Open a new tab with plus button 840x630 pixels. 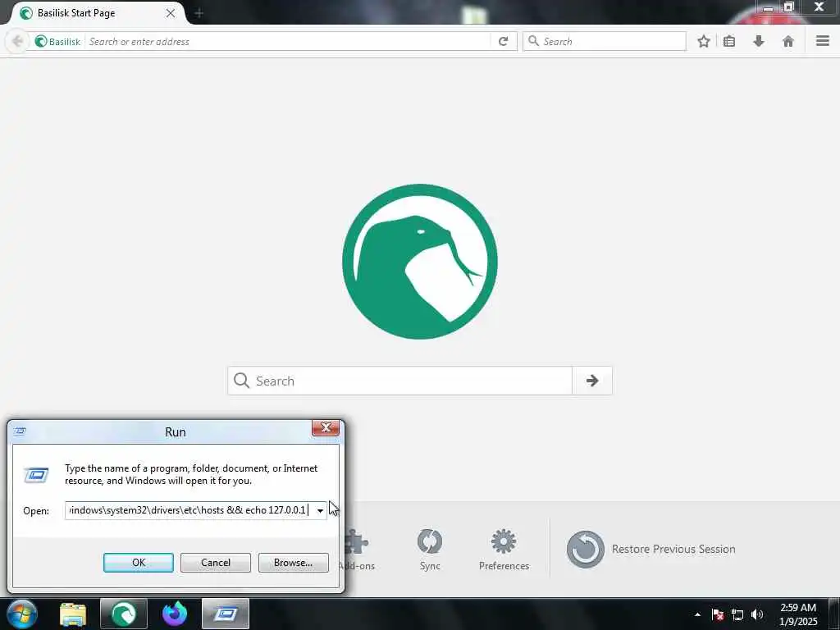[x=199, y=13]
